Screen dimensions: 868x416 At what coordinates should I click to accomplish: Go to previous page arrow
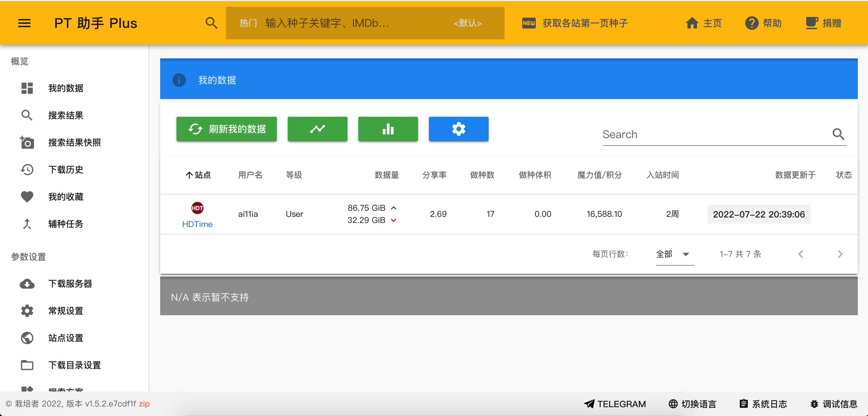(801, 254)
